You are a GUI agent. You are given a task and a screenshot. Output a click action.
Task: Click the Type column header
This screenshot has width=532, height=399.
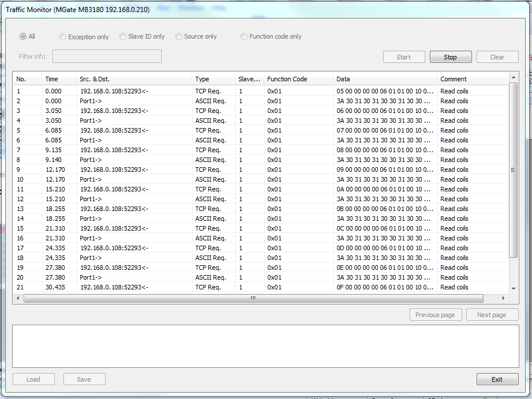[213, 79]
